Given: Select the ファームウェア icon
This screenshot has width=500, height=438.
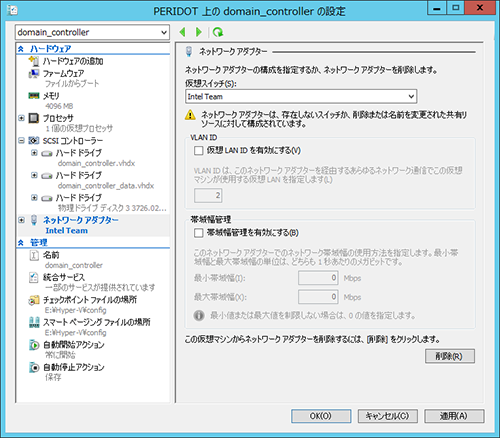Looking at the screenshot, I should 34,74.
